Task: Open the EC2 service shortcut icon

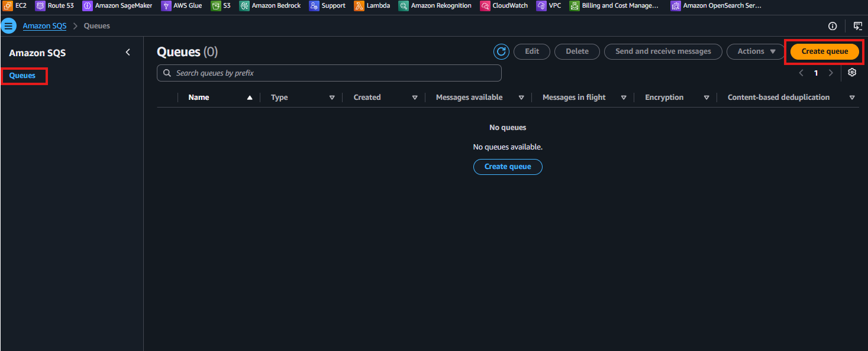Action: tap(8, 6)
